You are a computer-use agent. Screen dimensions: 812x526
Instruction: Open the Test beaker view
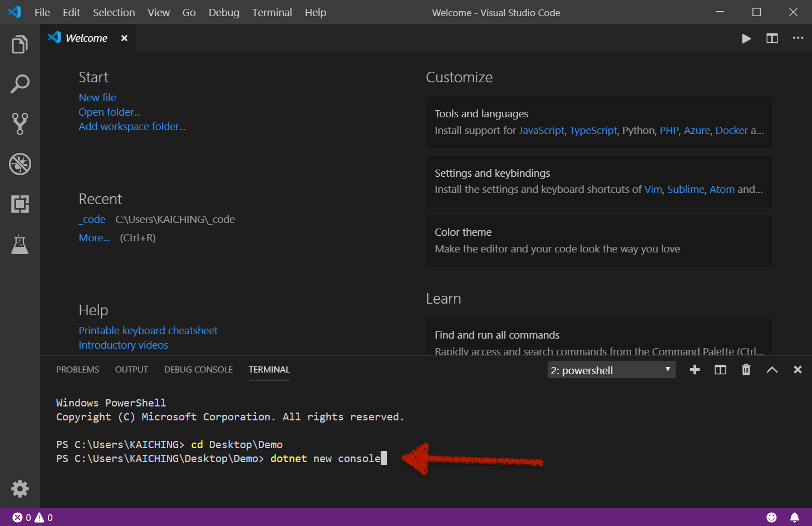point(20,244)
